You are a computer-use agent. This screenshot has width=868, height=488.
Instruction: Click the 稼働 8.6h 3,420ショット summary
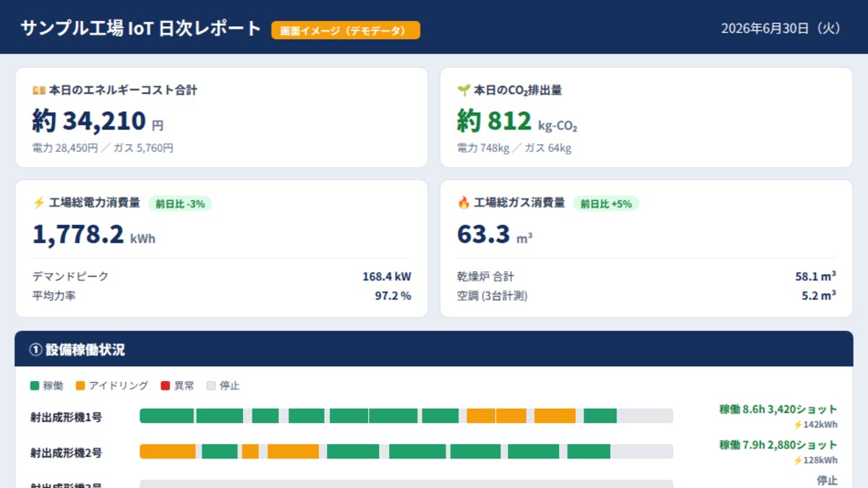(778, 409)
